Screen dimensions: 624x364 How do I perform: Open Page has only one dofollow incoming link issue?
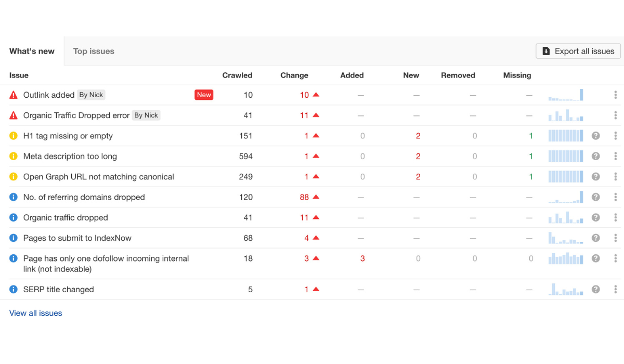tap(106, 264)
